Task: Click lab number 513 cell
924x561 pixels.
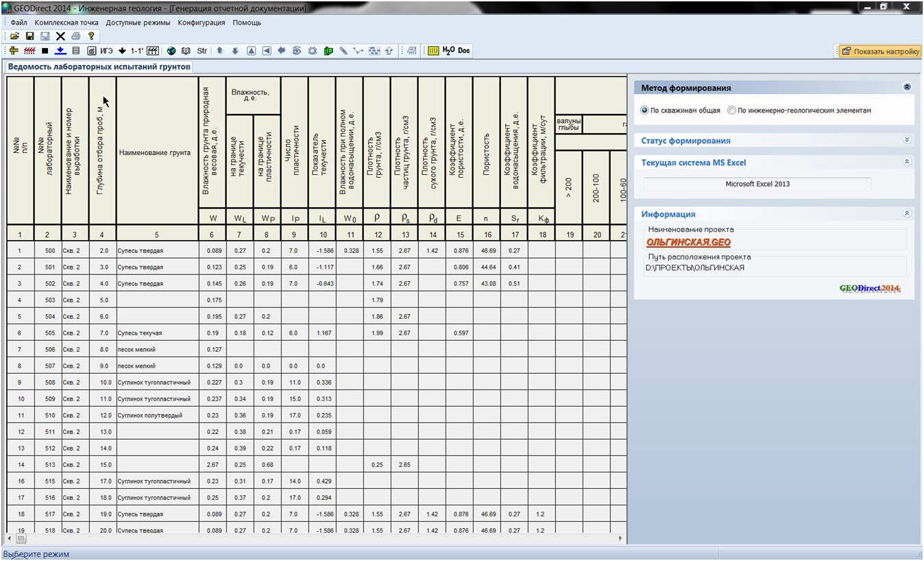Action: pyautogui.click(x=47, y=464)
